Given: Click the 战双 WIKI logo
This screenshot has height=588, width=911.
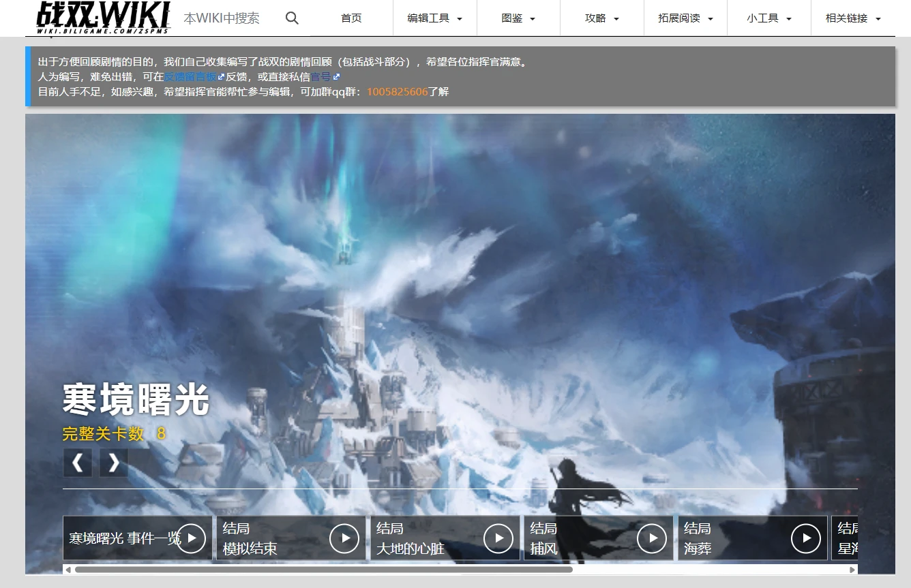Looking at the screenshot, I should pyautogui.click(x=102, y=18).
